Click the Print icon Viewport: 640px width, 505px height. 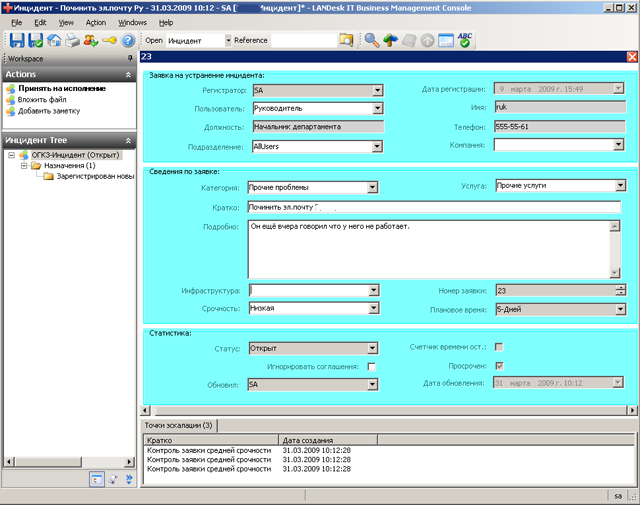pos(72,40)
